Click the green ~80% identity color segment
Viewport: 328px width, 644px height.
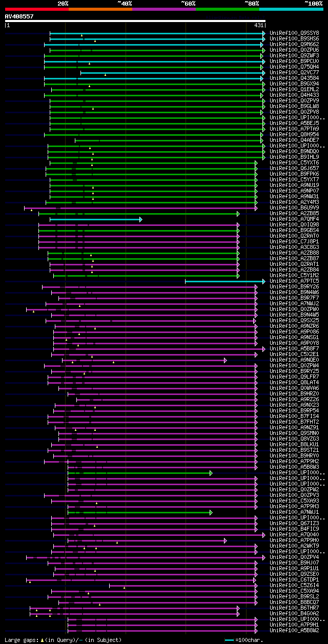tap(228, 9)
